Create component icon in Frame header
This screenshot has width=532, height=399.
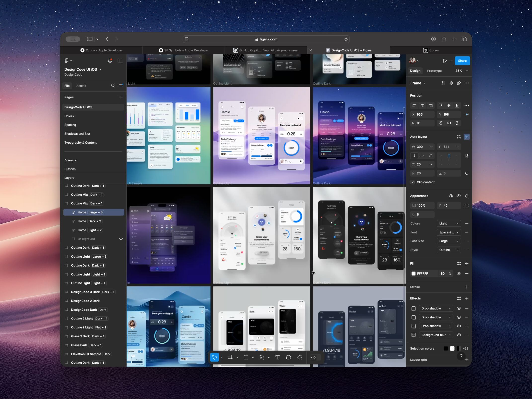point(451,83)
